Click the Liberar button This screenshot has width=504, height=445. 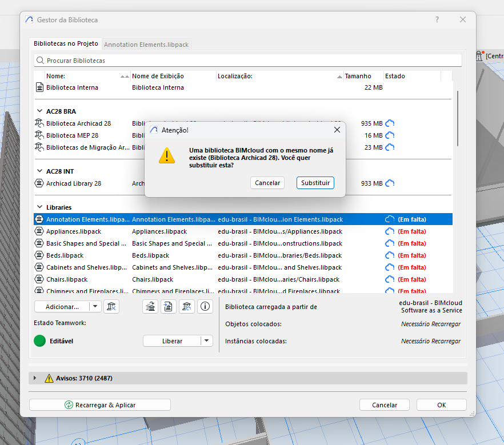172,341
